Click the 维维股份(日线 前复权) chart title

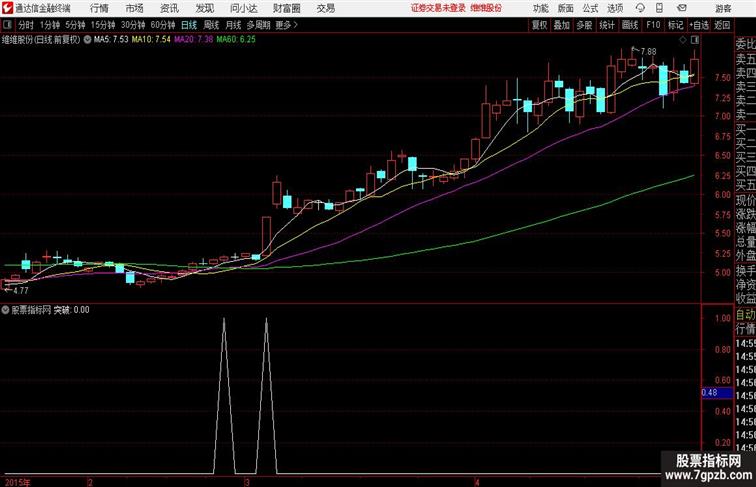point(41,40)
